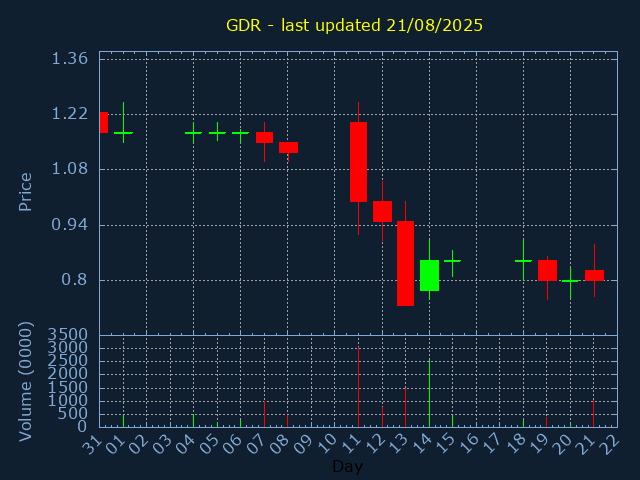640x480 pixels.
Task: Select the green doji candle on day 18
Action: click(523, 261)
